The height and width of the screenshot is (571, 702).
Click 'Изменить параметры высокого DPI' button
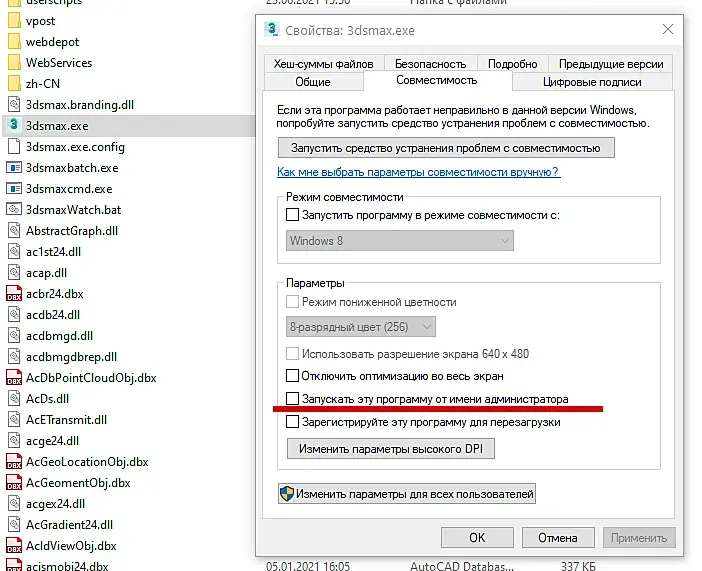click(391, 449)
